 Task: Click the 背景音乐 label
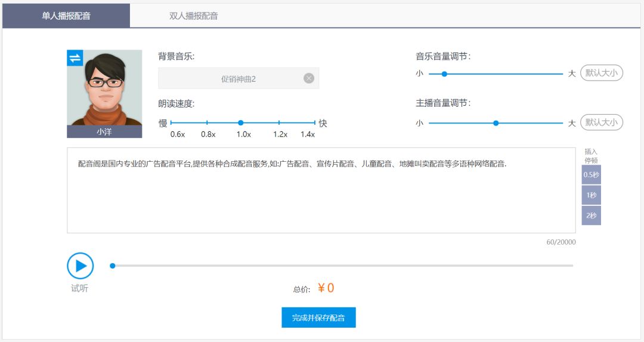click(x=176, y=56)
